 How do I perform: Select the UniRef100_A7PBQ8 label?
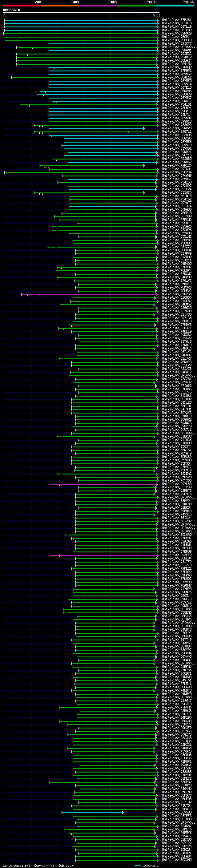(x=177, y=67)
